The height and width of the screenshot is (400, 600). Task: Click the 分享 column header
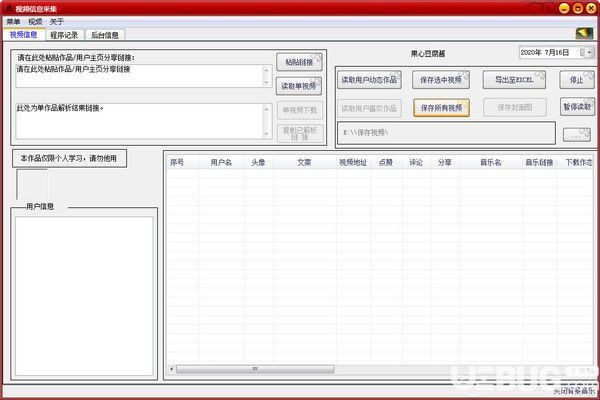click(445, 162)
